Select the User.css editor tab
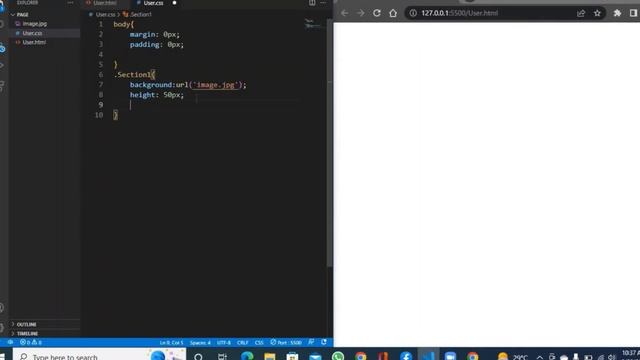 [x=153, y=3]
